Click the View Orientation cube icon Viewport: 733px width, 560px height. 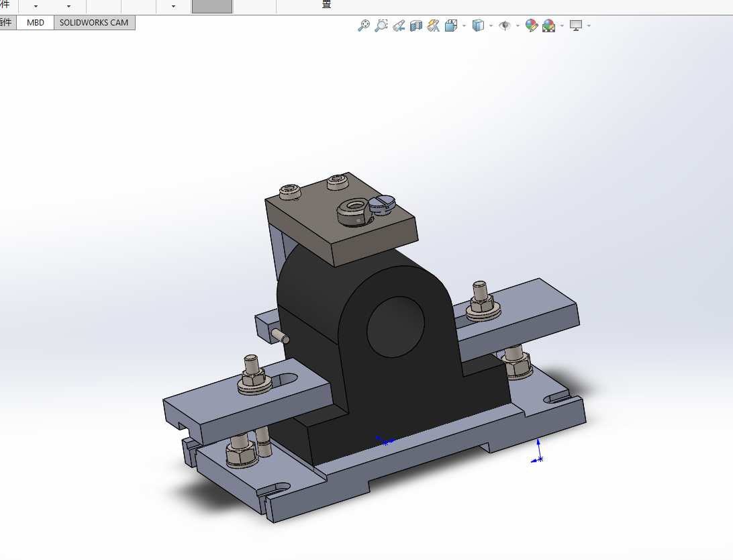tap(451, 26)
